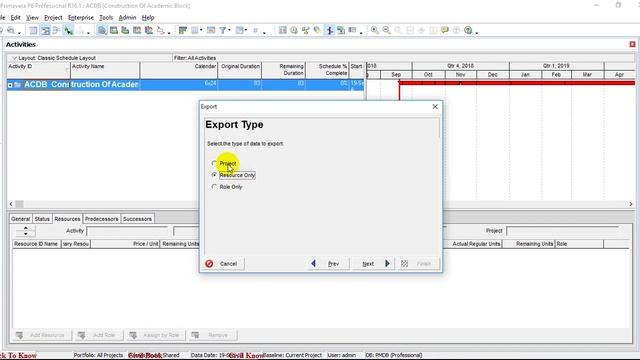Select the Resource Only radio button
Screen dimensions: 640x360
coord(214,175)
